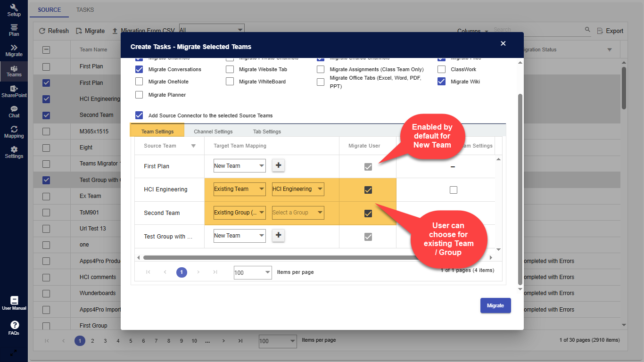The image size is (644, 362).
Task: Enable Migrate Website Tab checkbox
Action: point(230,69)
